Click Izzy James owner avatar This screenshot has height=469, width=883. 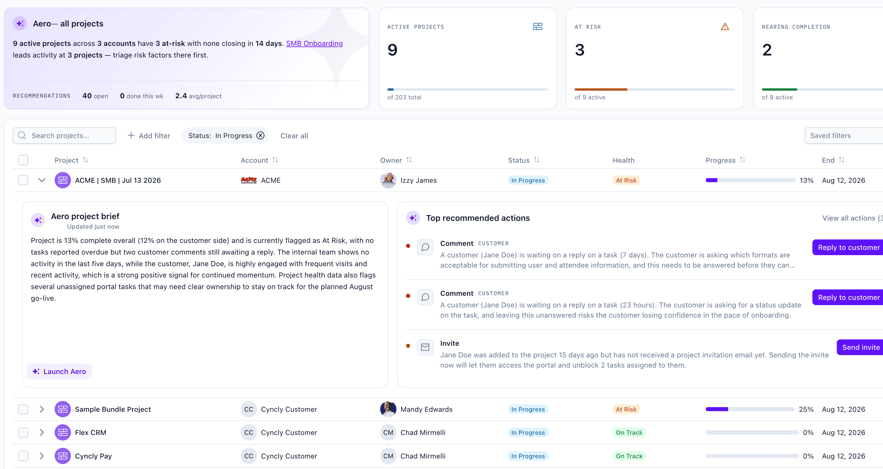(388, 180)
